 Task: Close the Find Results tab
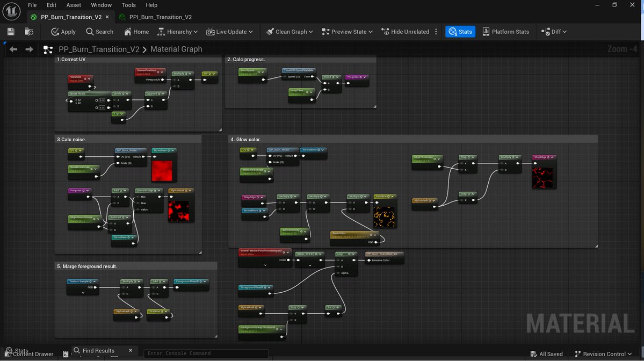[131, 350]
